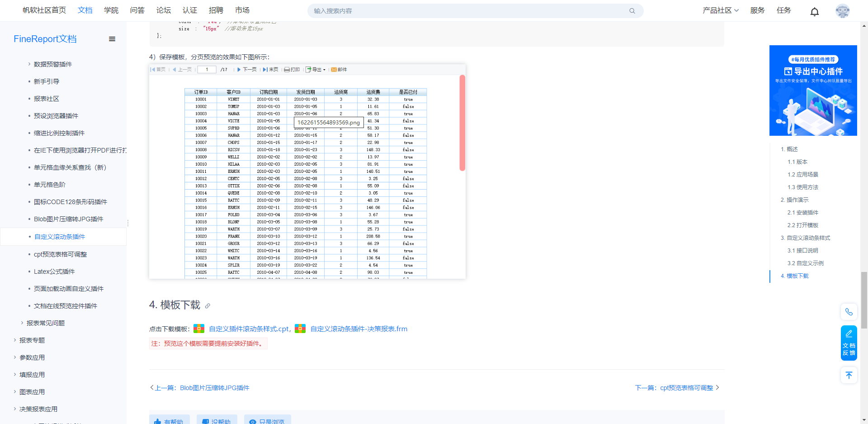Click the search magnifier icon

pos(632,11)
